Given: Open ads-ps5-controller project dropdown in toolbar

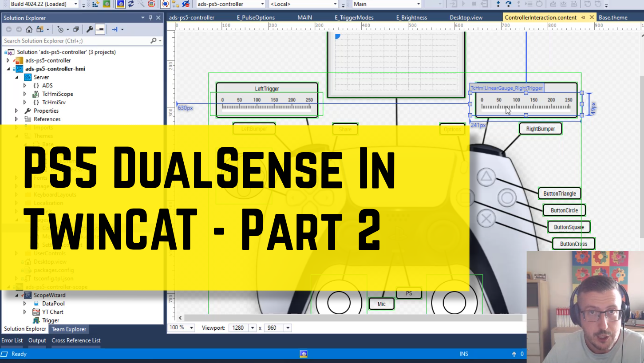Looking at the screenshot, I should coord(262,4).
